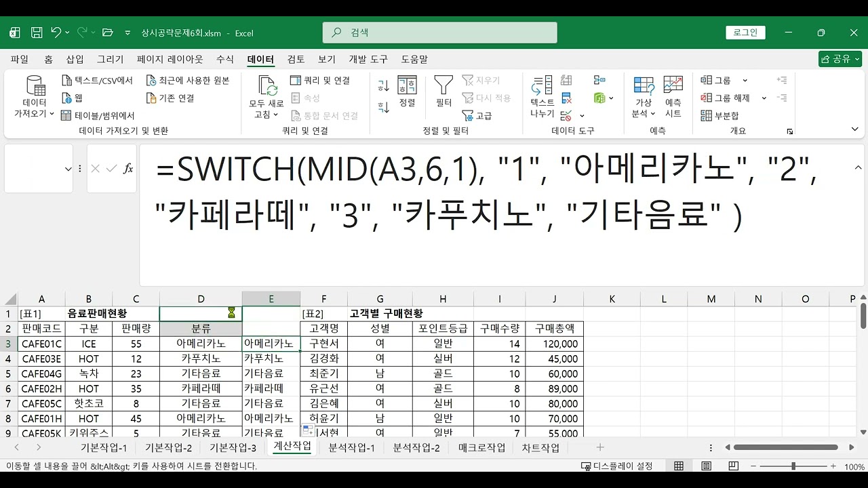The height and width of the screenshot is (488, 868).
Task: Open the Sort (정렬) dialog
Action: click(x=407, y=91)
